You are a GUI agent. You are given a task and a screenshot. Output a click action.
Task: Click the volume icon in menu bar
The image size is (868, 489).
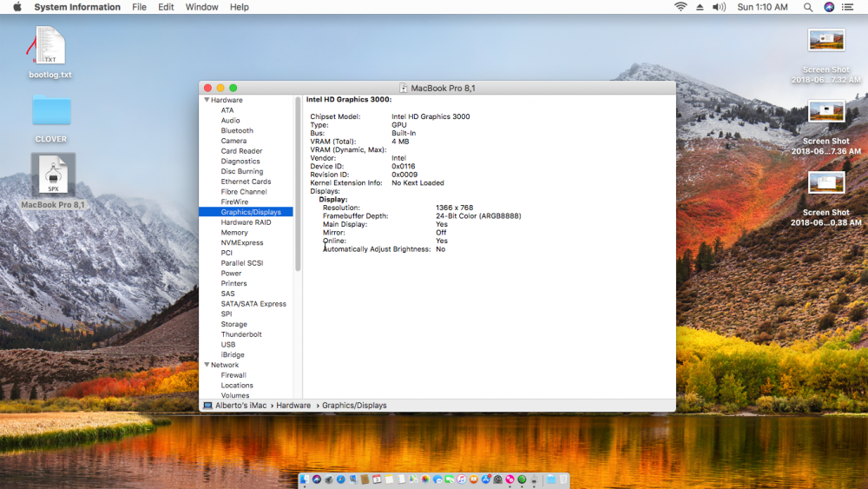coord(719,7)
